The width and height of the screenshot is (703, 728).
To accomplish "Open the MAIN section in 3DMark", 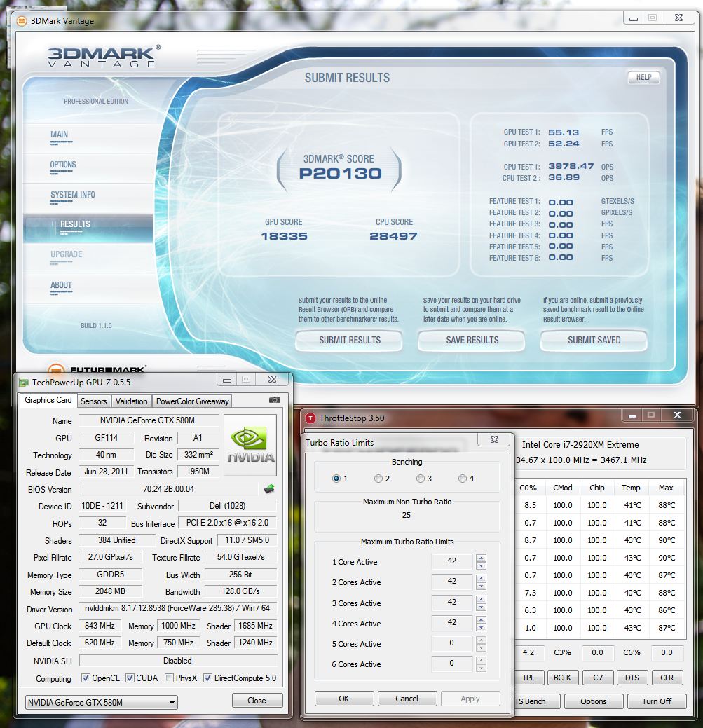I will [x=59, y=135].
